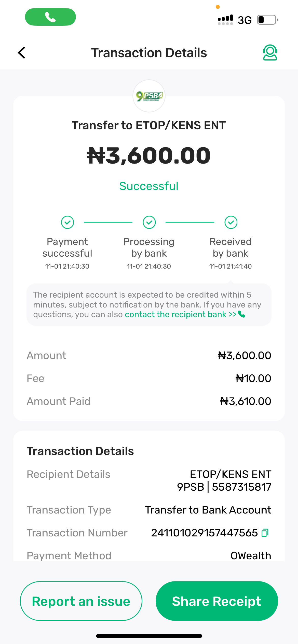Tap the cellular signal strength icon
This screenshot has width=298, height=644.
click(x=225, y=20)
